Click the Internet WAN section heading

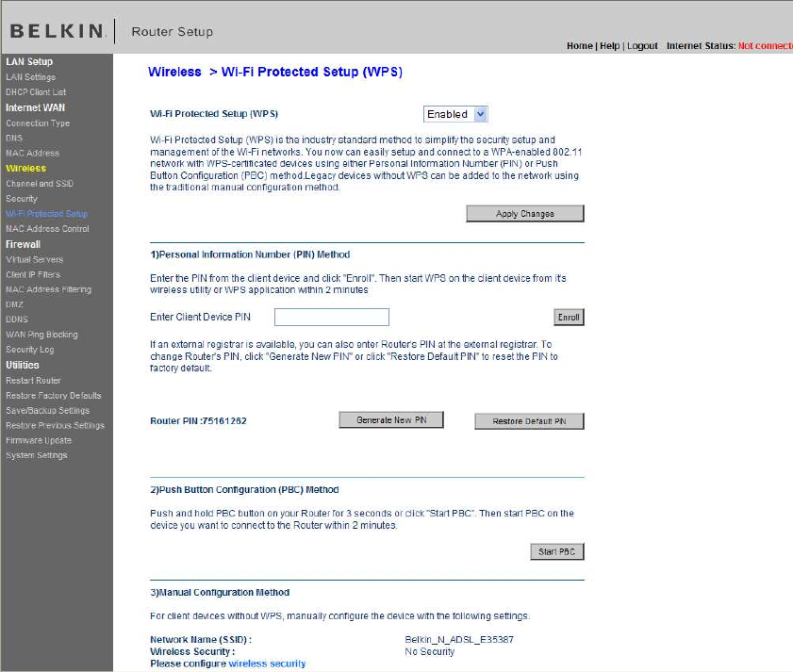(36, 107)
